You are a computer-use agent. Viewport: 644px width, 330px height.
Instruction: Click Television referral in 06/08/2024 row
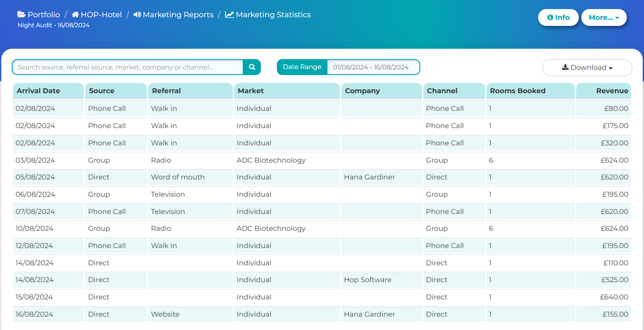[x=190, y=194]
